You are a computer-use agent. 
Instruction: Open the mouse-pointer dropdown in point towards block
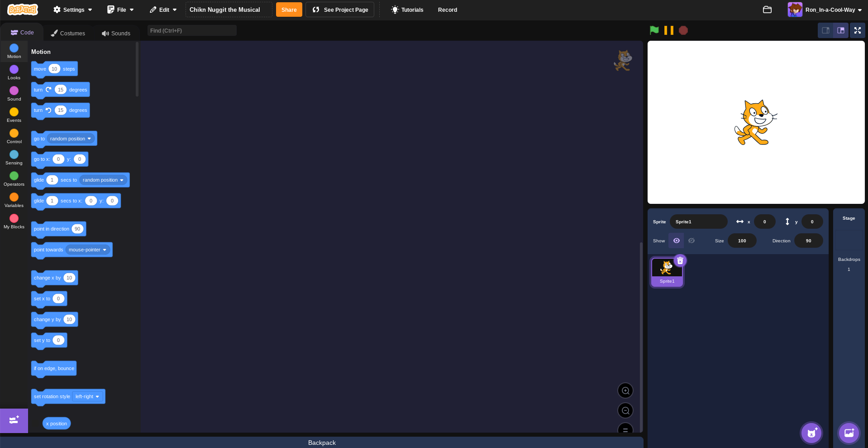click(x=105, y=250)
